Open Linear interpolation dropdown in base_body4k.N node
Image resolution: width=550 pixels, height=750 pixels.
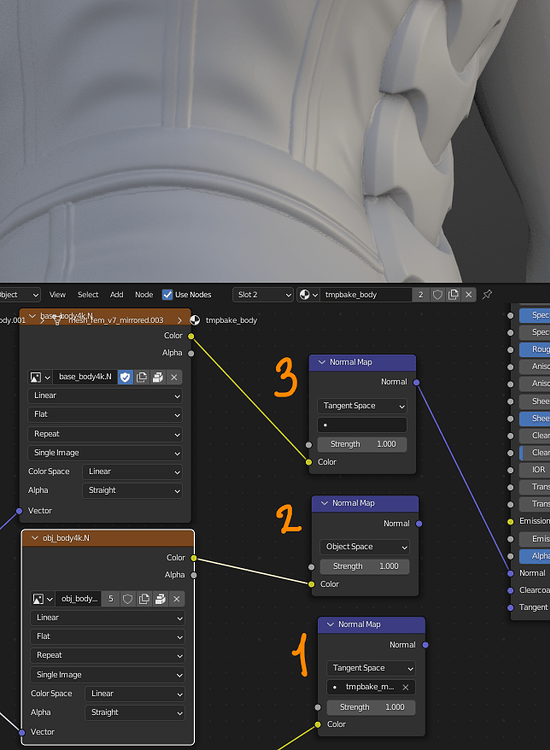(x=105, y=396)
